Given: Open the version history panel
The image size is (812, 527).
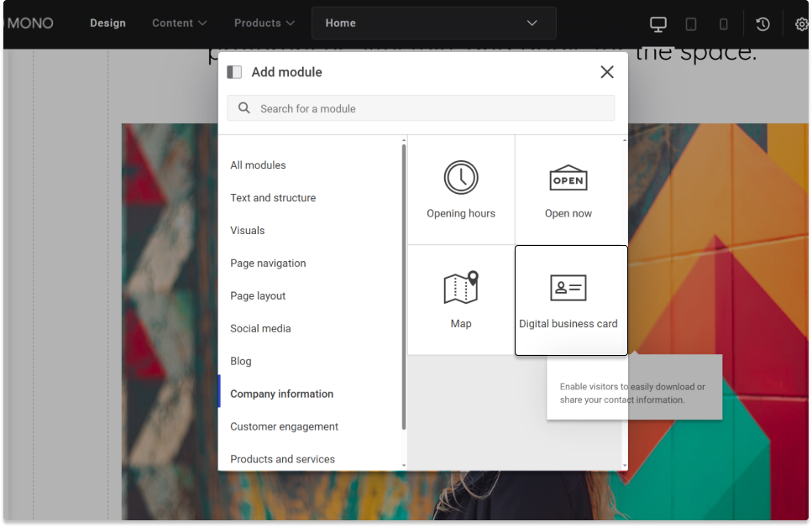Looking at the screenshot, I should point(762,23).
